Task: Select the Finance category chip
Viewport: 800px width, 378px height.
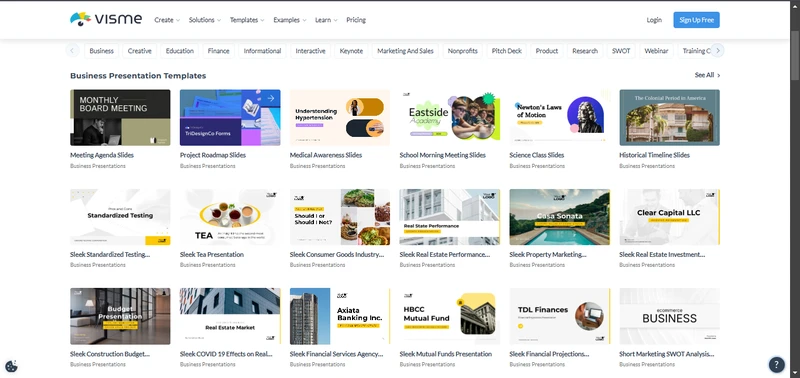Action: click(x=218, y=51)
